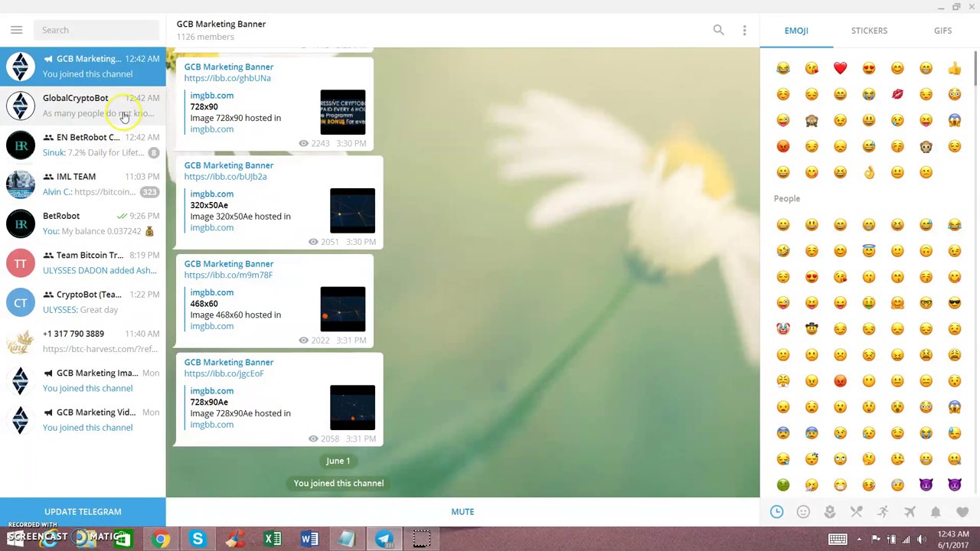980x551 pixels.
Task: Open the EN BetRobot group chat
Action: click(83, 145)
